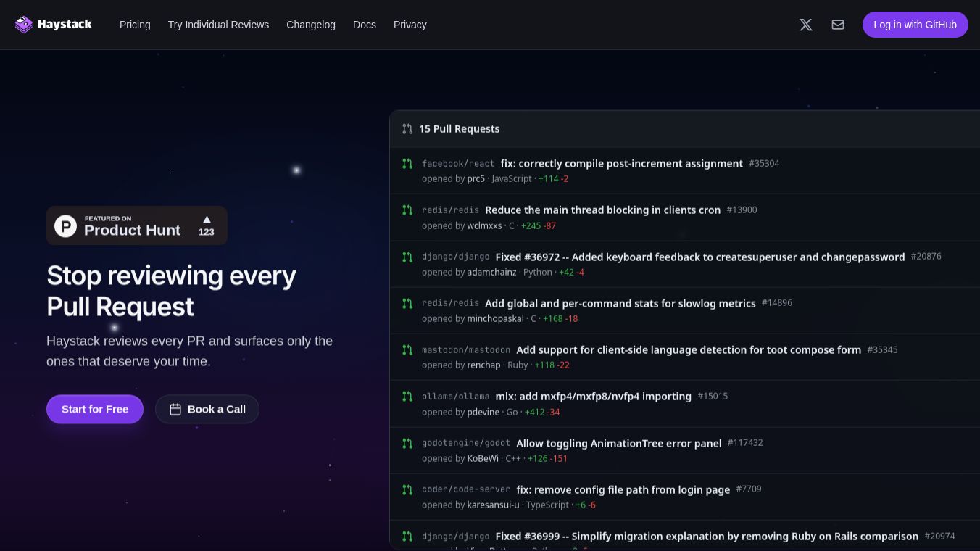Screen dimensions: 980x551
Task: Open redis PR on slowlog metrics stats
Action: (x=620, y=304)
